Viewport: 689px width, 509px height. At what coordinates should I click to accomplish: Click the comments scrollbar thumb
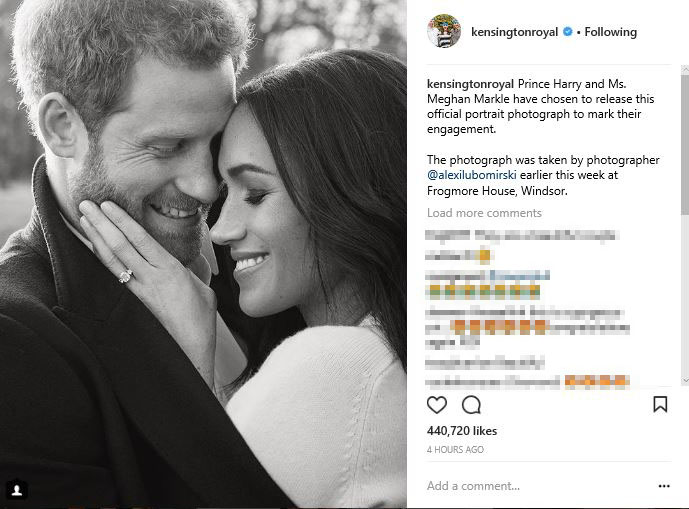[684, 140]
